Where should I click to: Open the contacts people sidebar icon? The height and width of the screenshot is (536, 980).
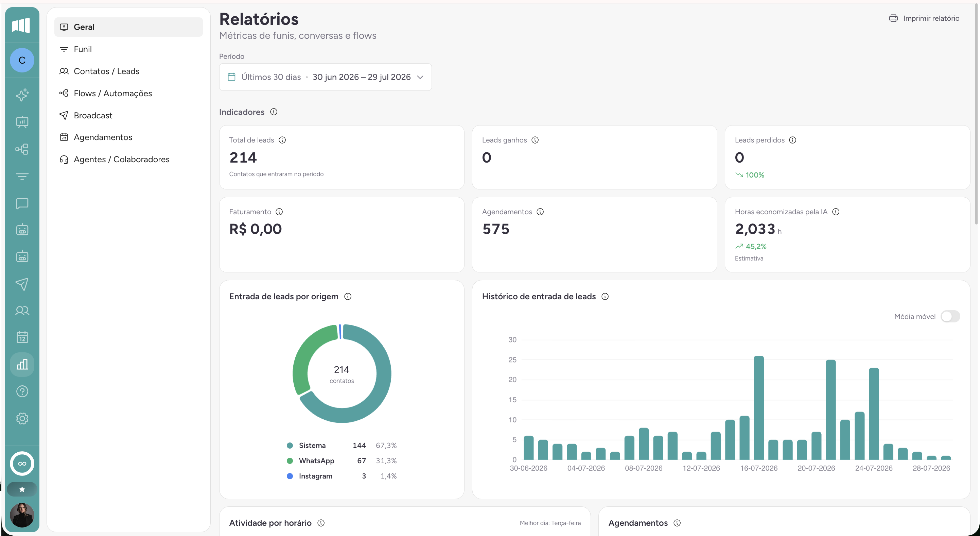click(x=22, y=311)
